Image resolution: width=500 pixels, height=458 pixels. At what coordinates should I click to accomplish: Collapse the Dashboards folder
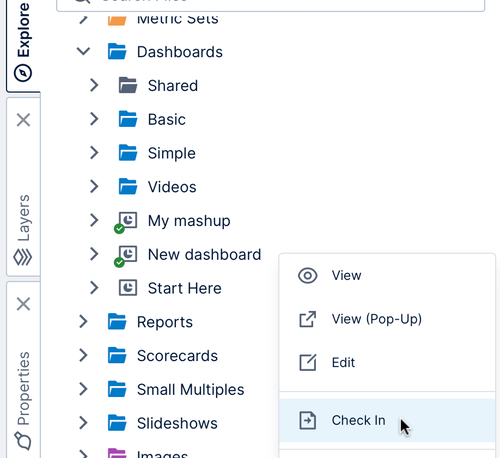coord(83,52)
